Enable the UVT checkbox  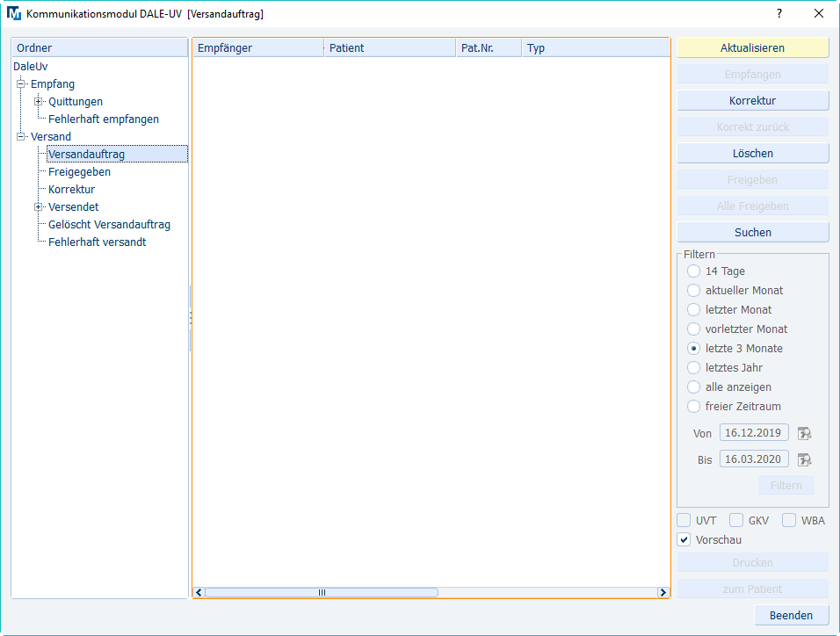point(684,520)
